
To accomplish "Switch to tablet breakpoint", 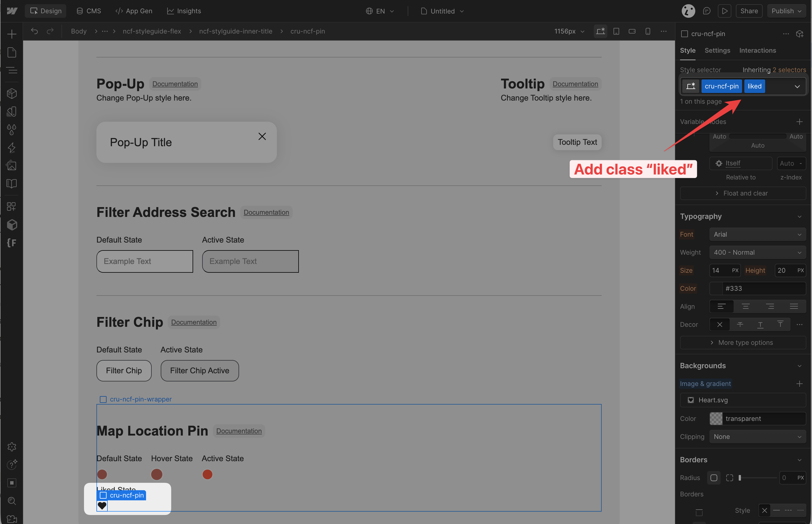I will (x=616, y=31).
